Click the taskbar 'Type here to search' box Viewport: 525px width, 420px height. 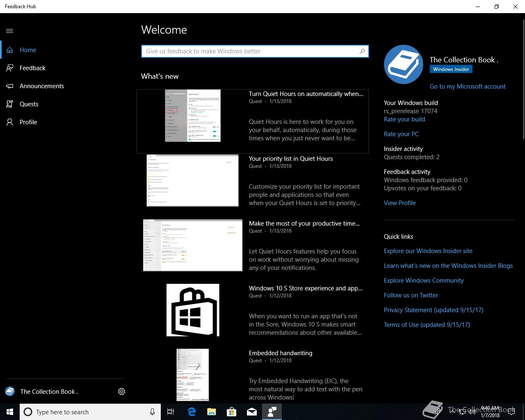90,412
